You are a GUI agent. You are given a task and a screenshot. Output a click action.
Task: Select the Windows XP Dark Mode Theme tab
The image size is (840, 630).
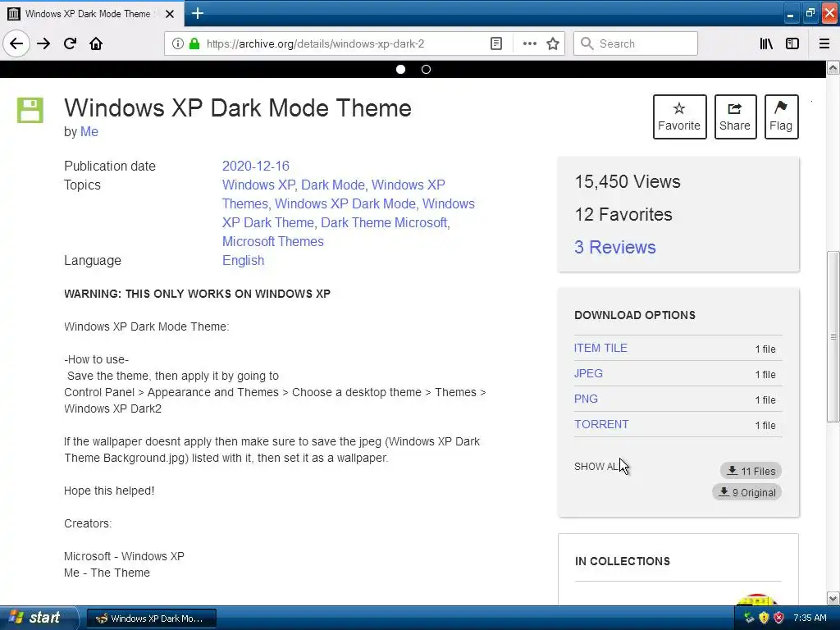coord(91,14)
